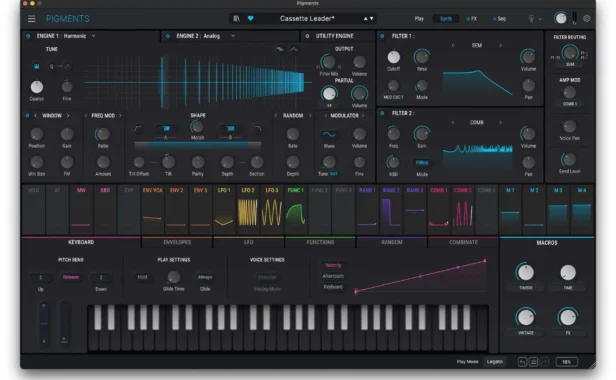
Task: Click the Shape morph horizontal slider bar
Action: [198, 145]
